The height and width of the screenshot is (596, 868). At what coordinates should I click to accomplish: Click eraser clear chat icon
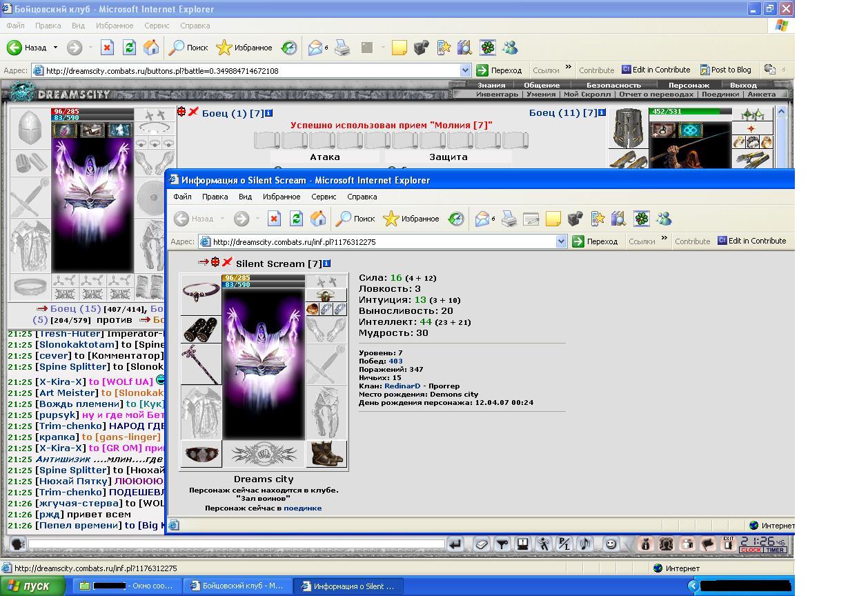(x=482, y=544)
